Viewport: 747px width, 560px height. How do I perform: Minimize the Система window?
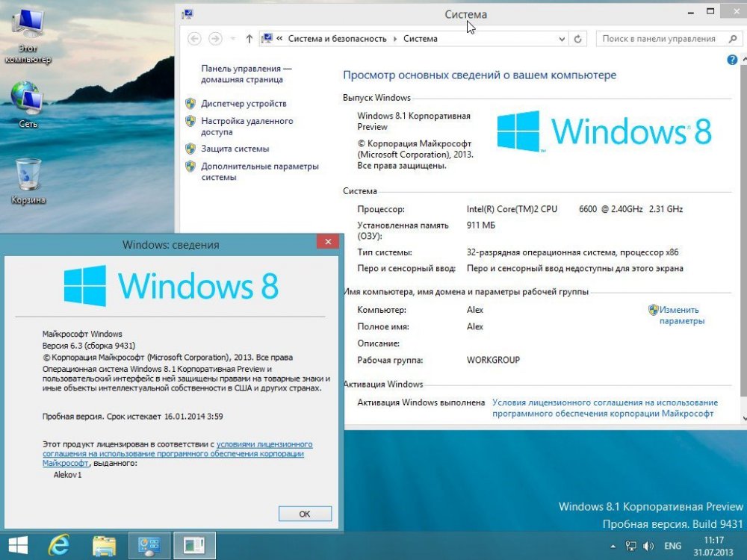[x=690, y=12]
